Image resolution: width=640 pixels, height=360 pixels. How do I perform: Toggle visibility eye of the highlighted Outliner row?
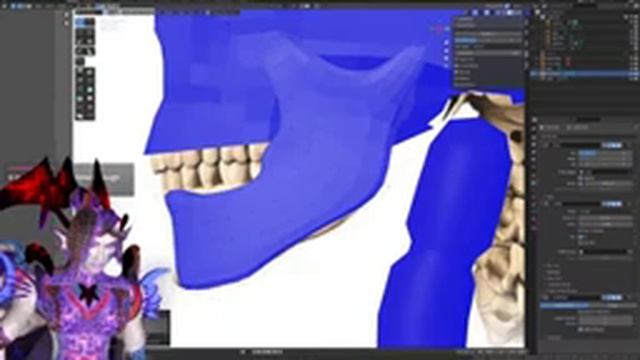[632, 73]
